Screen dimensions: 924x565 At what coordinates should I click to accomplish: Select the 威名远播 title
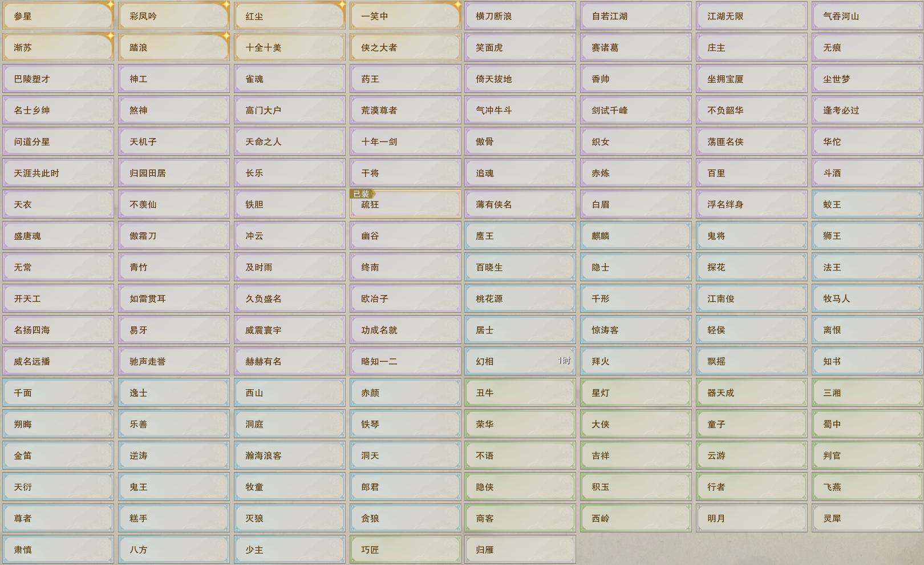[x=58, y=361]
